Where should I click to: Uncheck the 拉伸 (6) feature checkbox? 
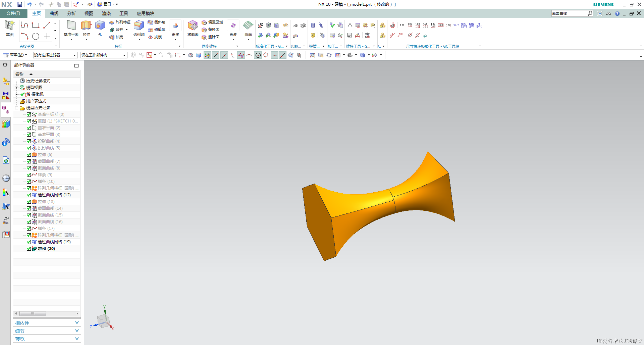pyautogui.click(x=29, y=155)
